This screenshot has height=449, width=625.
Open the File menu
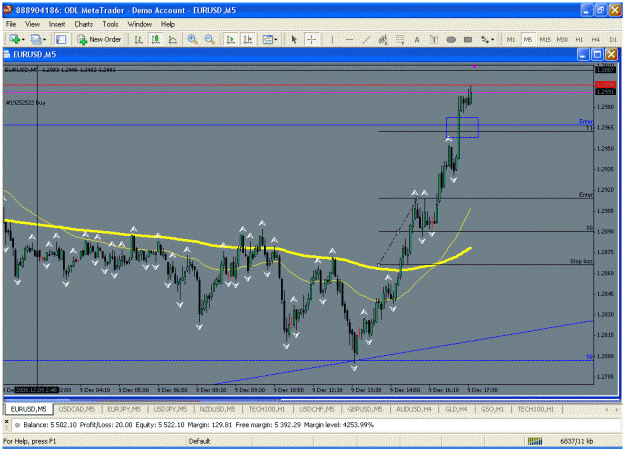(x=11, y=24)
